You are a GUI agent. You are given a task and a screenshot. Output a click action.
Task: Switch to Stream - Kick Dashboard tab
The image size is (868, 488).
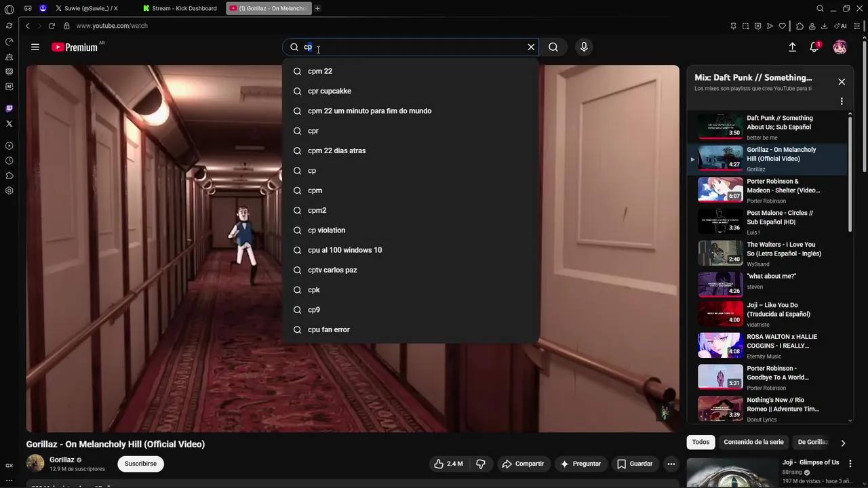[180, 8]
